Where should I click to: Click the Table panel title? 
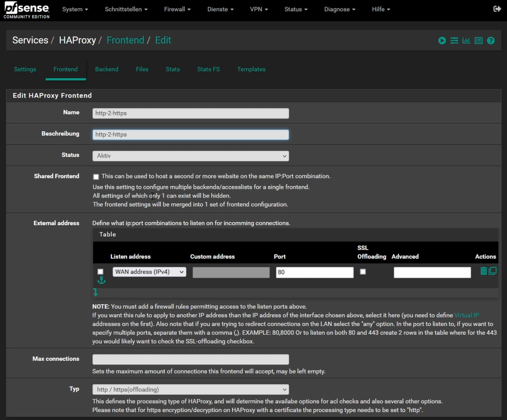108,234
